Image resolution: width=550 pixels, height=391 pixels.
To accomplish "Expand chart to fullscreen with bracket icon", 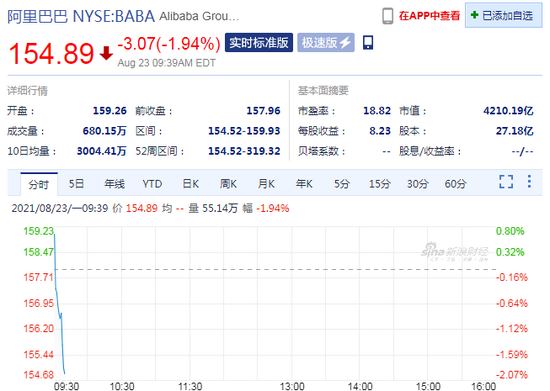I will tap(506, 182).
